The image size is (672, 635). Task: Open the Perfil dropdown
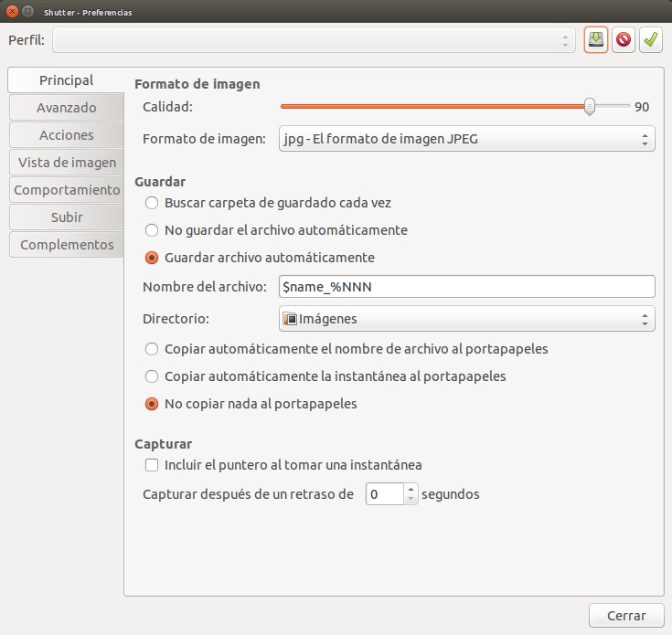tap(313, 40)
